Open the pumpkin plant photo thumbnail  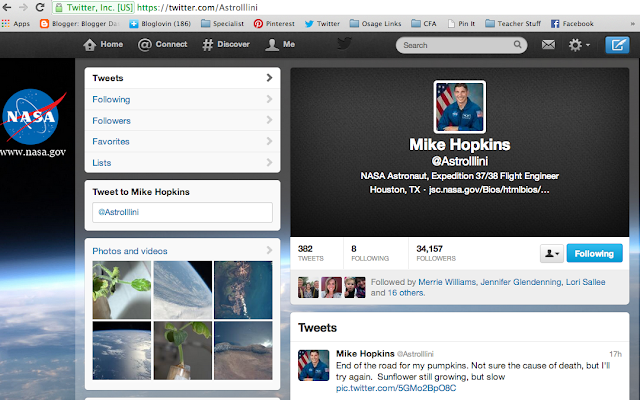pos(183,351)
